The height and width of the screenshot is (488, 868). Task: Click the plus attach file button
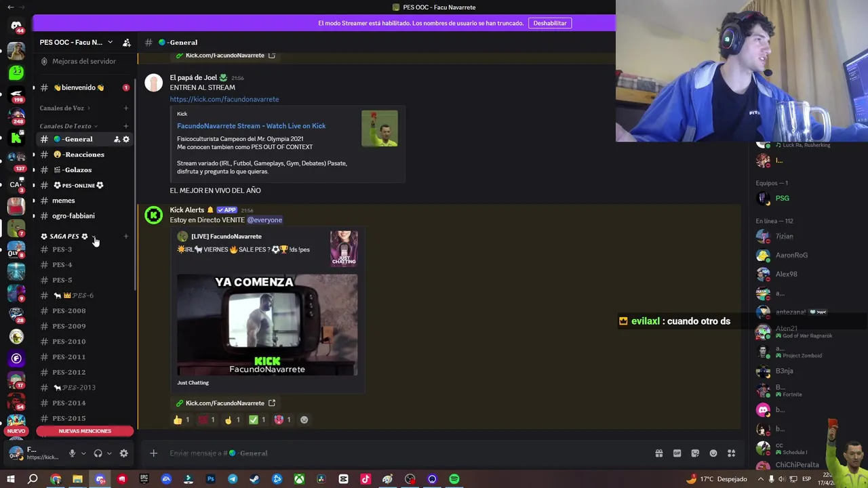pos(153,453)
